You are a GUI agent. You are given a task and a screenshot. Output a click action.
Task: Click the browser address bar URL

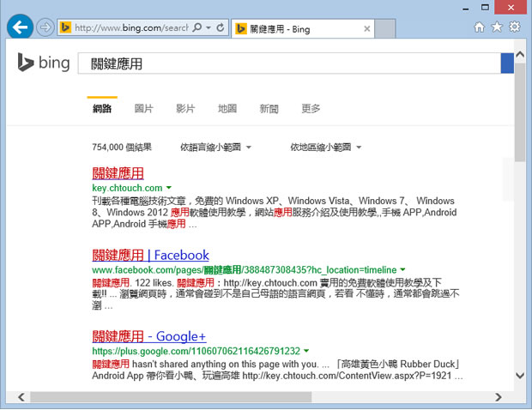tap(131, 27)
